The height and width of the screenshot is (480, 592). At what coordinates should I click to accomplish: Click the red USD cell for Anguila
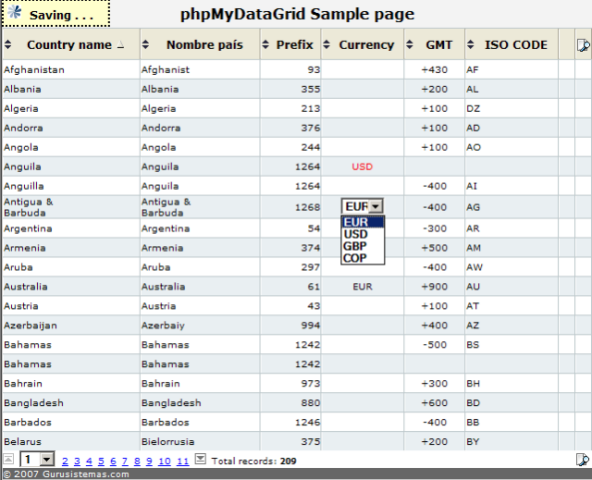click(362, 167)
